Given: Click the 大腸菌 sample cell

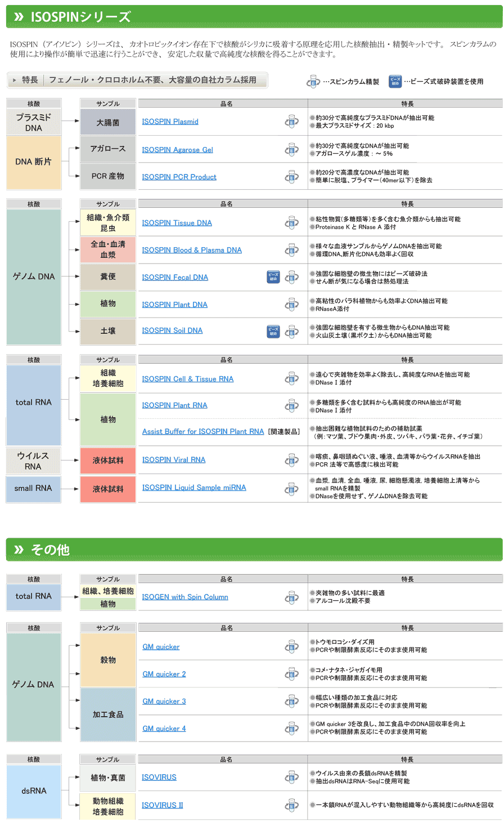Looking at the screenshot, I should tap(108, 122).
